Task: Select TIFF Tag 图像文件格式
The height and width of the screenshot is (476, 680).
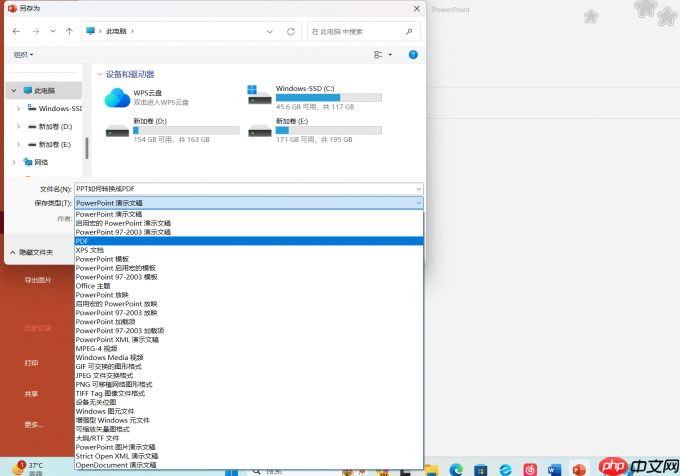Action: tap(249, 393)
